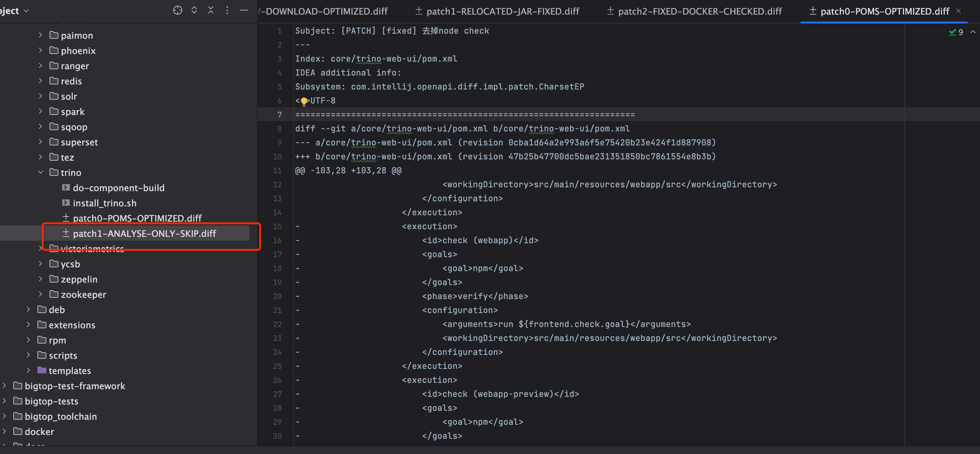The image size is (980, 454).
Task: Switch to patch2-FIXED-DOCKER-CHECKED.diff tab
Action: (x=694, y=11)
